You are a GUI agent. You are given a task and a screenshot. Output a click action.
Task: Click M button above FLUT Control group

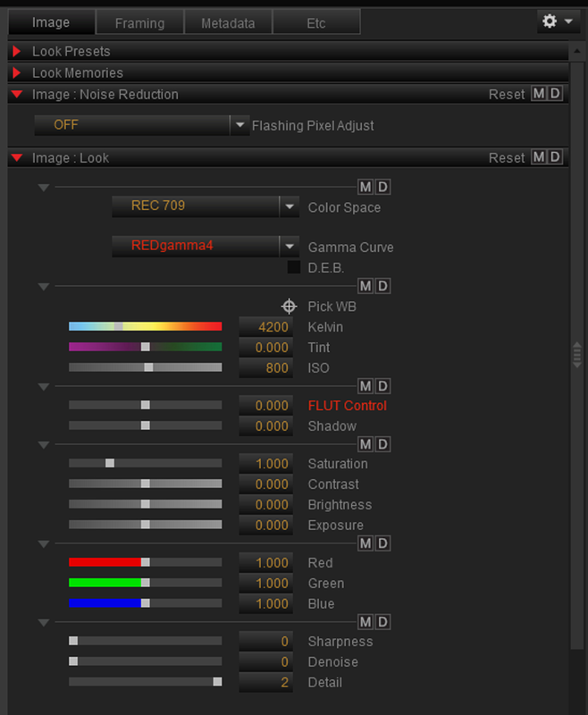click(x=365, y=386)
